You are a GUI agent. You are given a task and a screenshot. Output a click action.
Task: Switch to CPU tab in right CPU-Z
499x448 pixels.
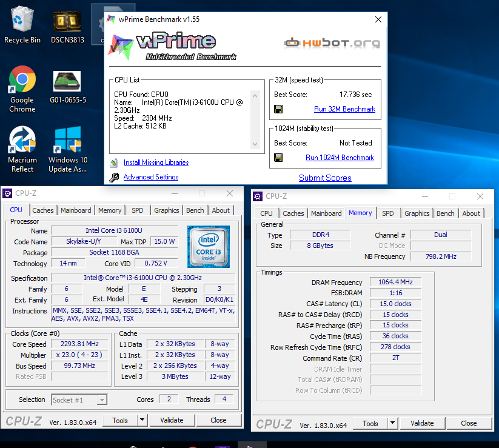tap(266, 213)
